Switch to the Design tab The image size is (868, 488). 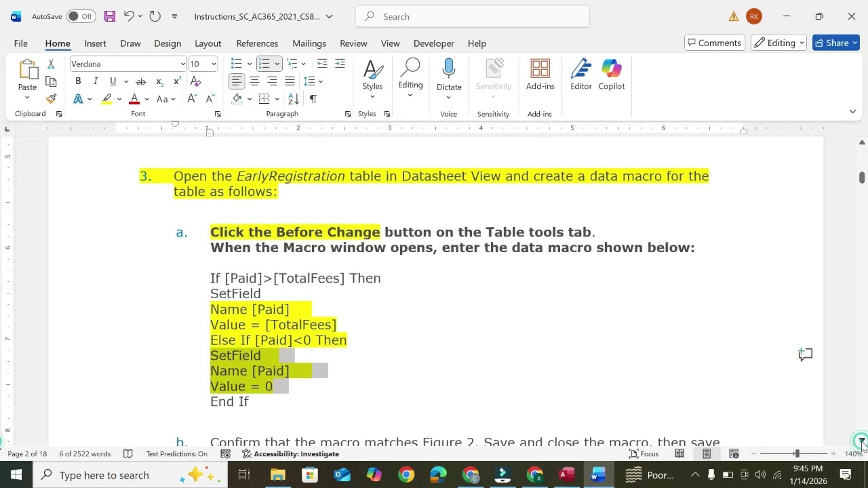pyautogui.click(x=167, y=43)
